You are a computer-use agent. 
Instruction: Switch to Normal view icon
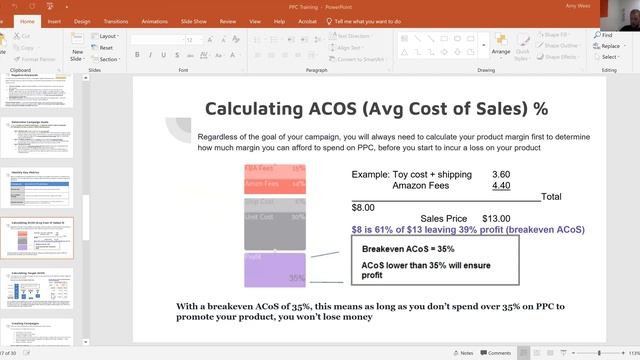[523, 353]
